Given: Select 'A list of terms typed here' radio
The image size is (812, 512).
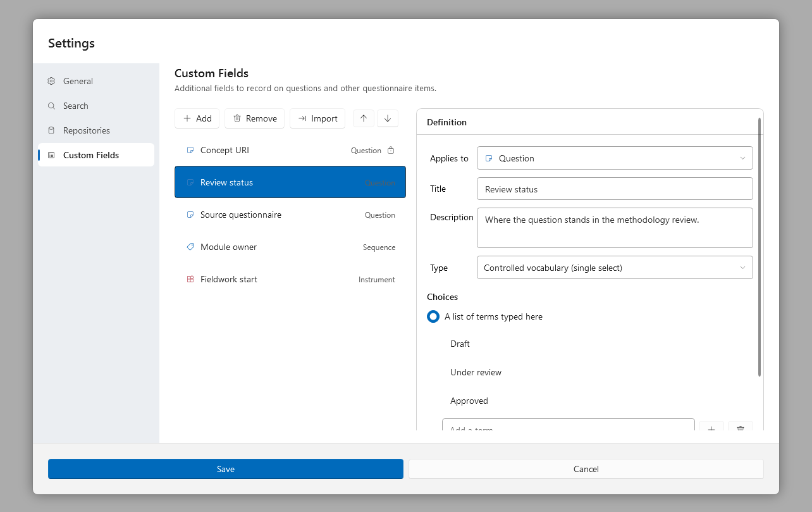Looking at the screenshot, I should tap(433, 316).
